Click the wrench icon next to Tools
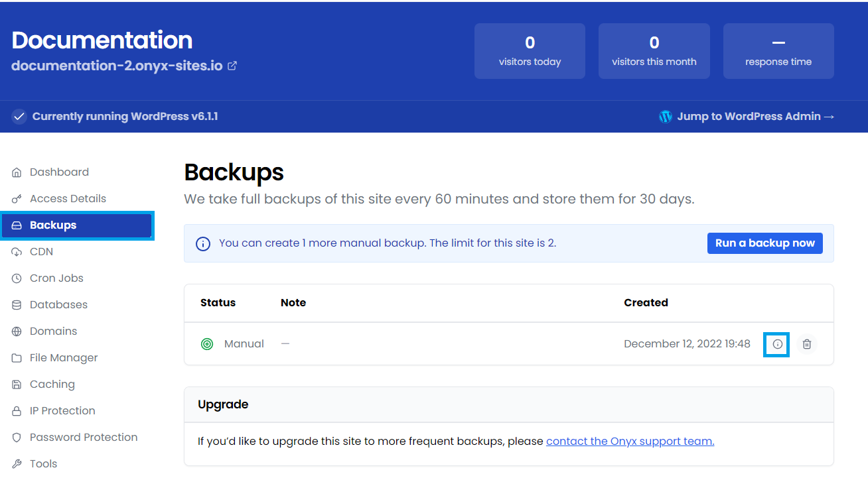The height and width of the screenshot is (478, 868). tap(17, 464)
